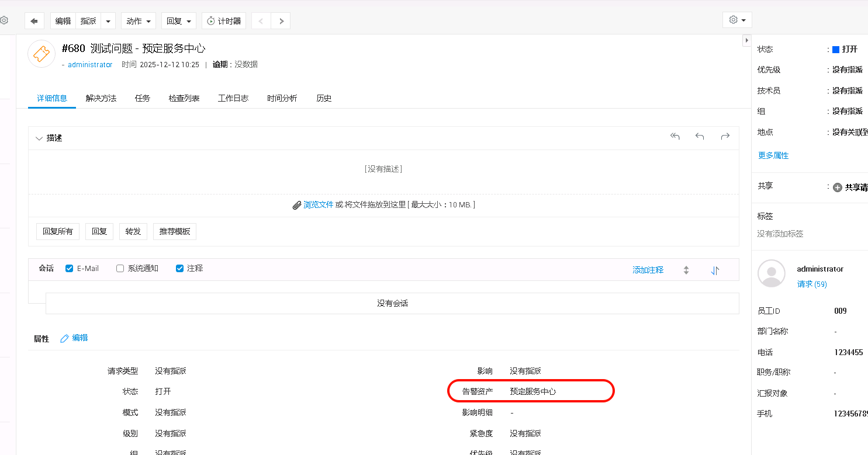The image size is (868, 455).
Task: Go to next request arrow
Action: 281,21
